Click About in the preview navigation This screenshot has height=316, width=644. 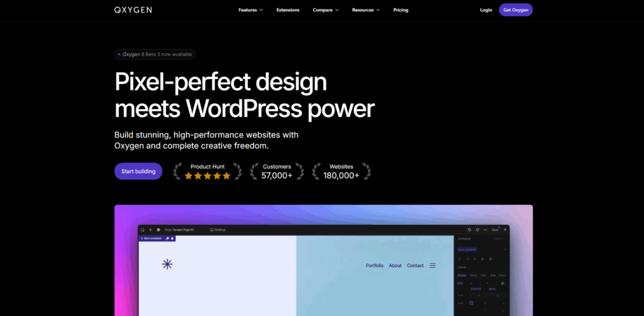(395, 266)
